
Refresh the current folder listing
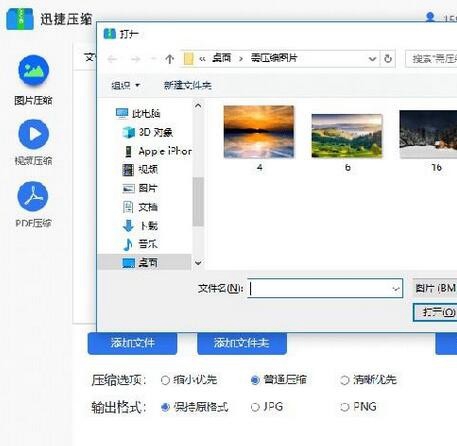pyautogui.click(x=388, y=59)
